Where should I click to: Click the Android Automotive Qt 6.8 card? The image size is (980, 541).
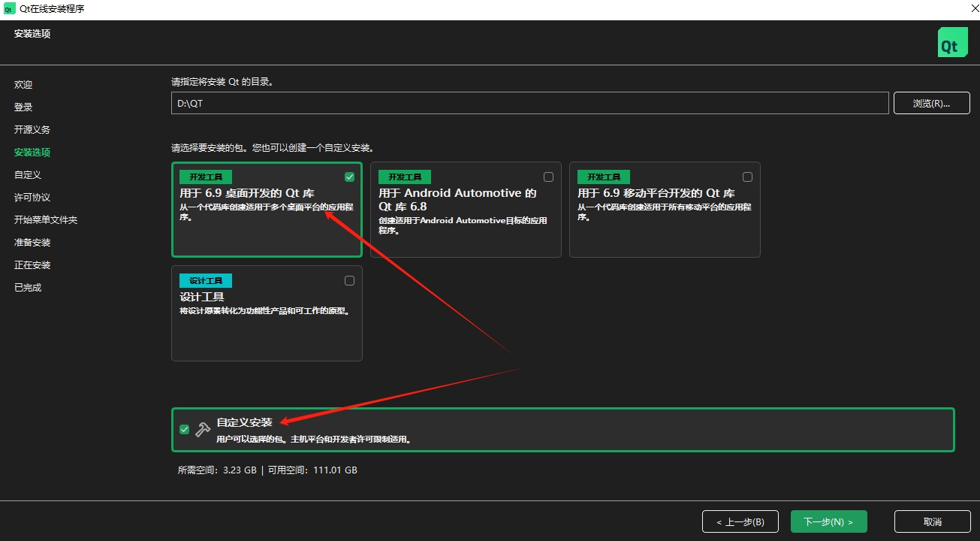(x=466, y=210)
